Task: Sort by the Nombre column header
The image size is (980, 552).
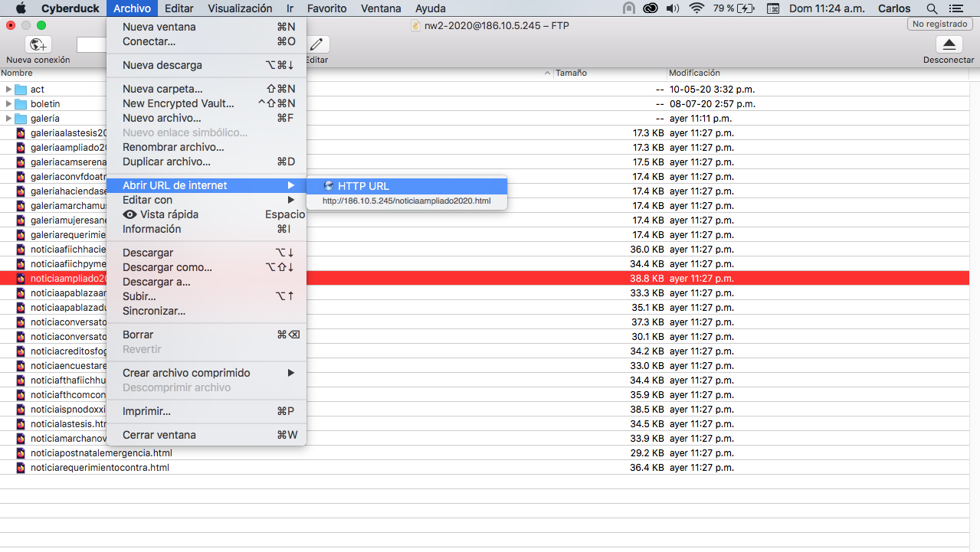Action: point(276,73)
